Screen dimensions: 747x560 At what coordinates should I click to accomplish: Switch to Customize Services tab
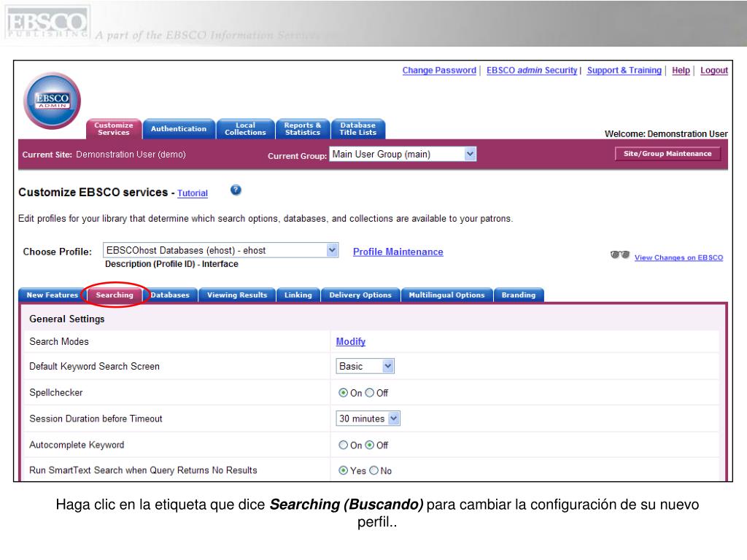pos(114,129)
